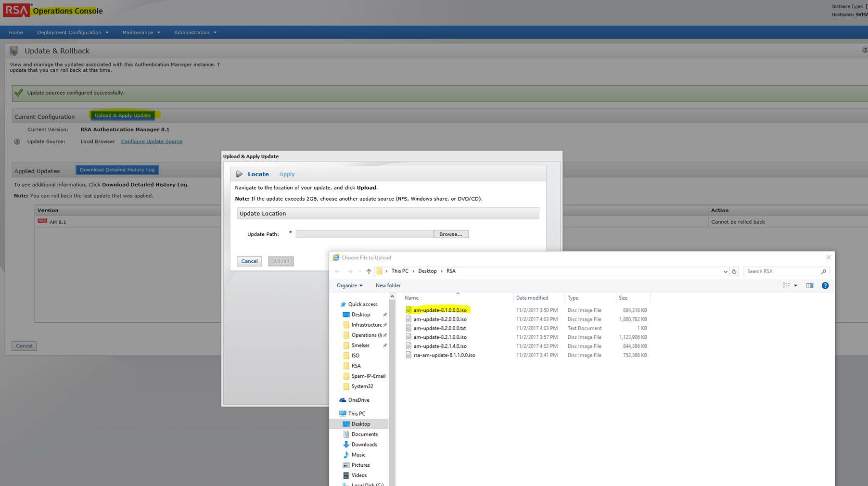868x486 pixels.
Task: Click the refresh icon beside address bar
Action: coord(734,271)
